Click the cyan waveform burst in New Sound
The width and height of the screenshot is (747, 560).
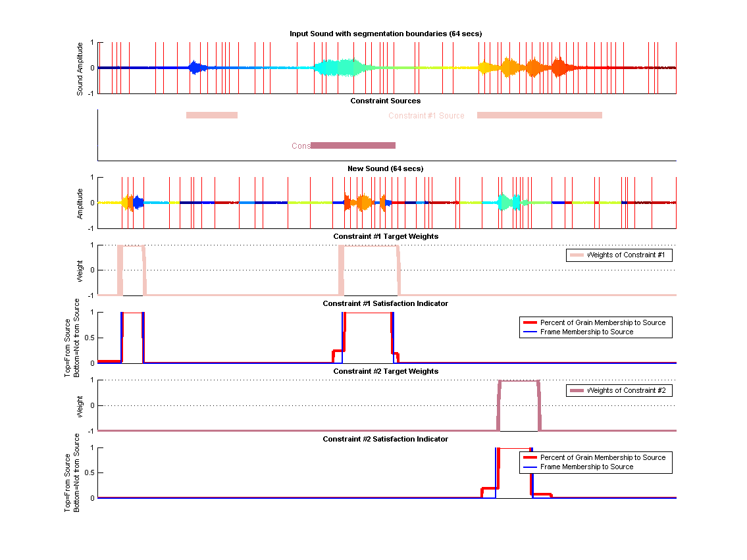[x=509, y=203]
